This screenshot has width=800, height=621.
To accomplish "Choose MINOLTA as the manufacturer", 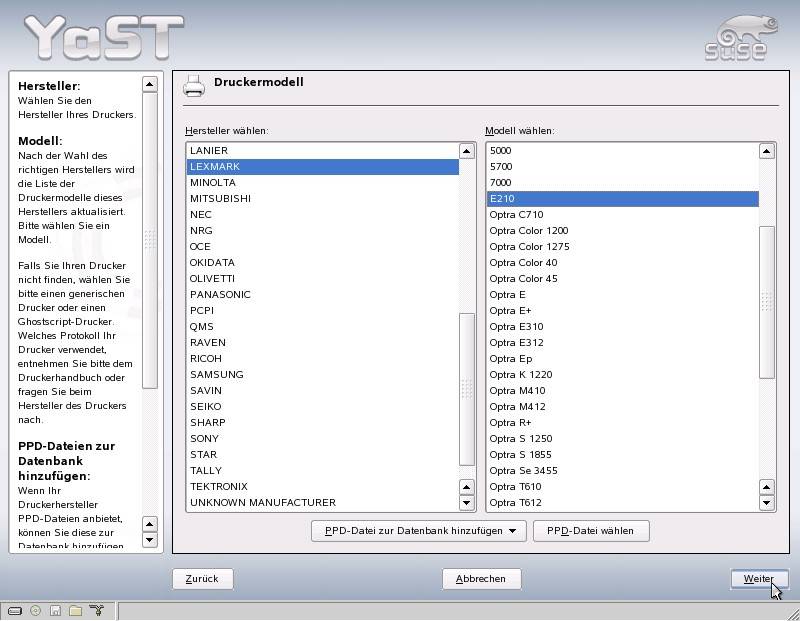I will pyautogui.click(x=322, y=183).
